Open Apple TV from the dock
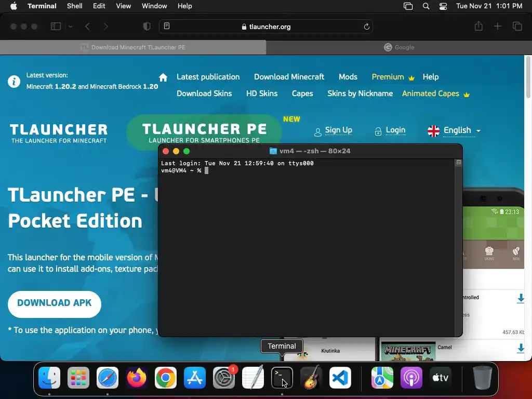 [x=441, y=378]
